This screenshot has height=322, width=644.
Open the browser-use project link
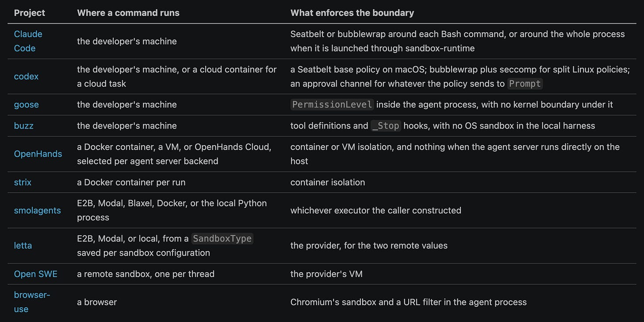[32, 302]
